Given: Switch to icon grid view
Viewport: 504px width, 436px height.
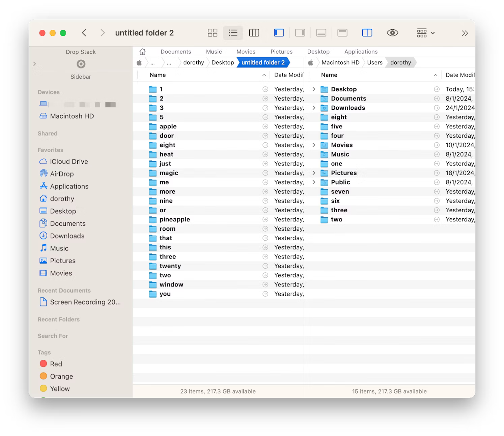Looking at the screenshot, I should coord(213,33).
